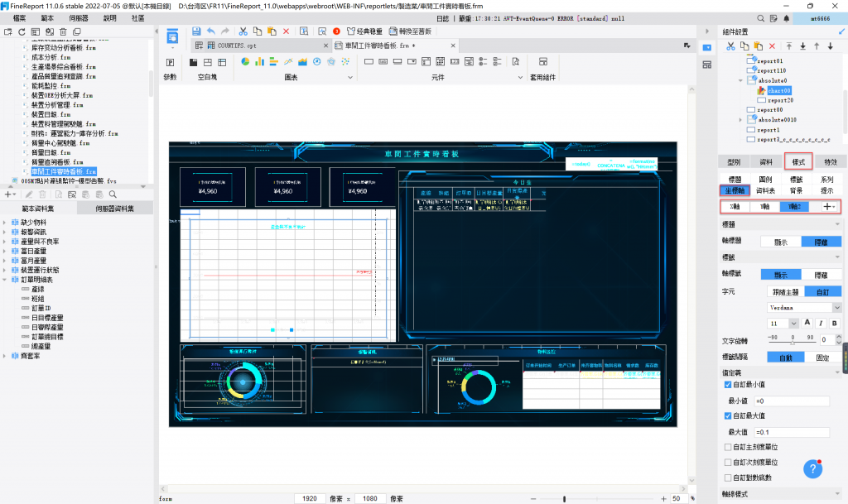The height and width of the screenshot is (504, 848).
Task: Open the 範本 menu
Action: pos(47,18)
